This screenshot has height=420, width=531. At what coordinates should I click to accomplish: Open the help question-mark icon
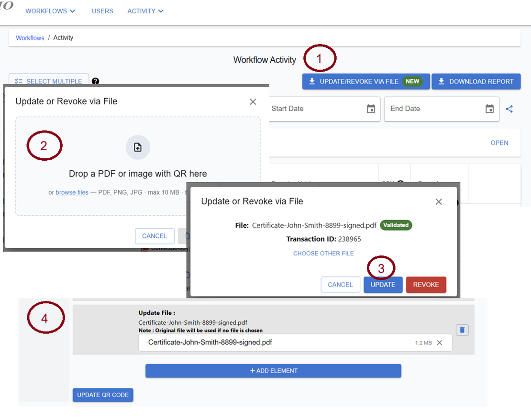pos(96,81)
